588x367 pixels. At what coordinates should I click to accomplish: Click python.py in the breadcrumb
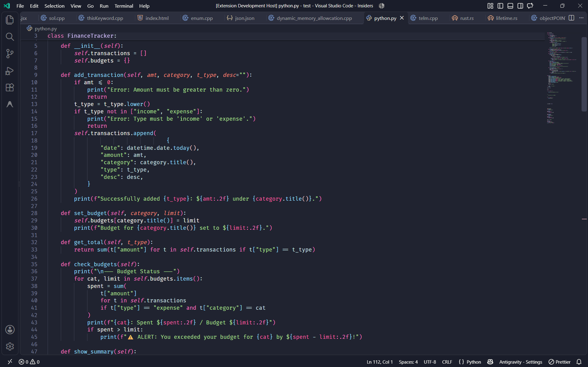46,28
